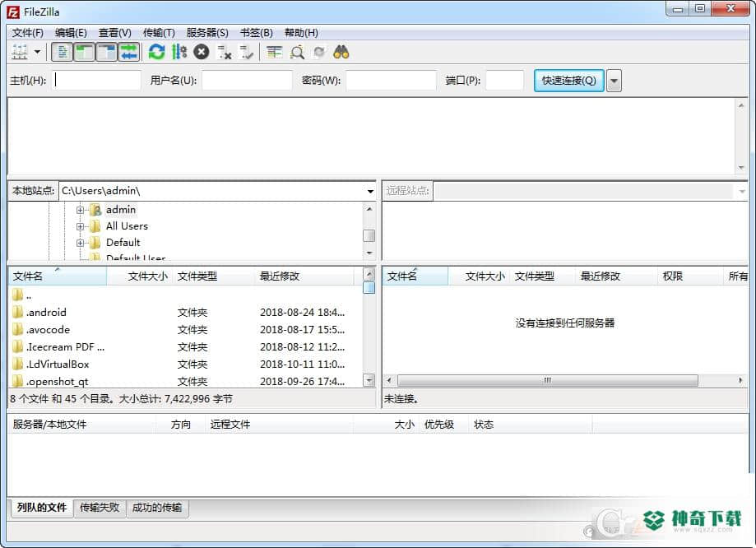The height and width of the screenshot is (548, 756).
Task: Open directory listing filters dialog
Action: [274, 52]
